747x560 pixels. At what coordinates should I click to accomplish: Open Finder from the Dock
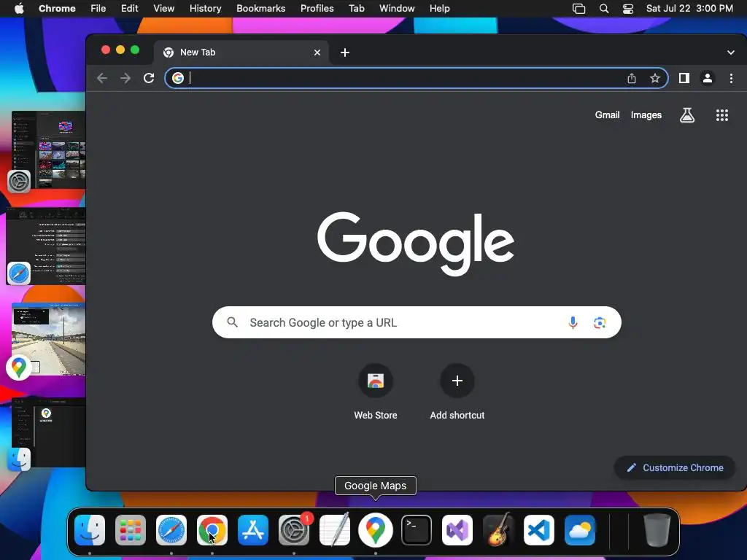pos(90,530)
